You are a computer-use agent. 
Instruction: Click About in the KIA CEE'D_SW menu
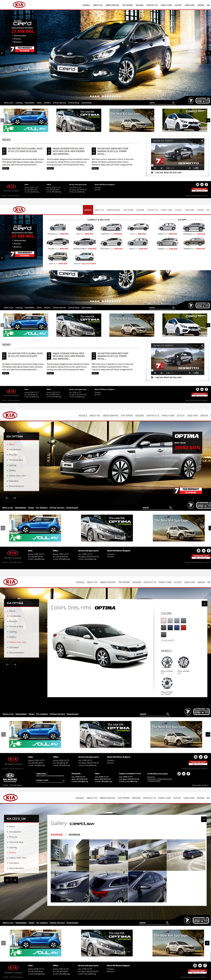coord(12,826)
